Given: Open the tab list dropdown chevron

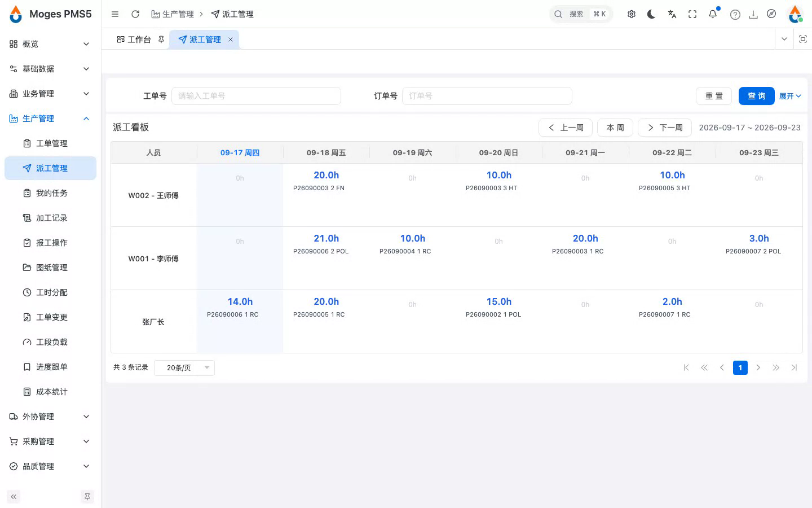Looking at the screenshot, I should click(x=784, y=39).
